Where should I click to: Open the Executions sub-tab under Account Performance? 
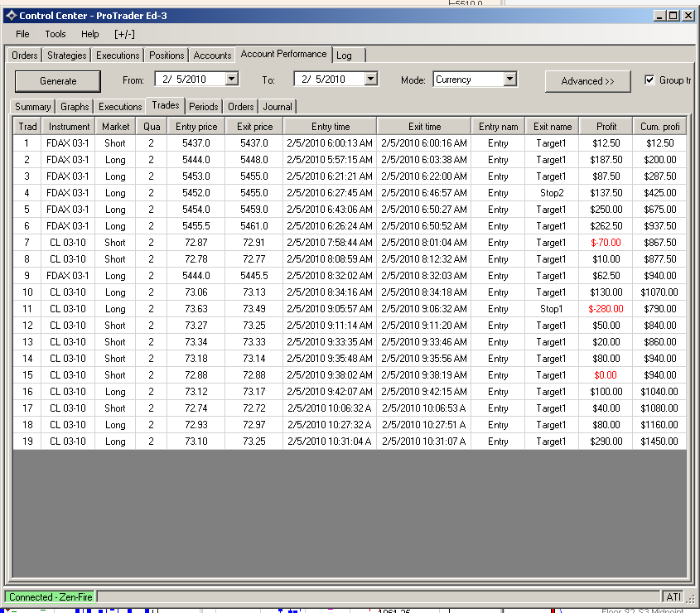pos(120,107)
